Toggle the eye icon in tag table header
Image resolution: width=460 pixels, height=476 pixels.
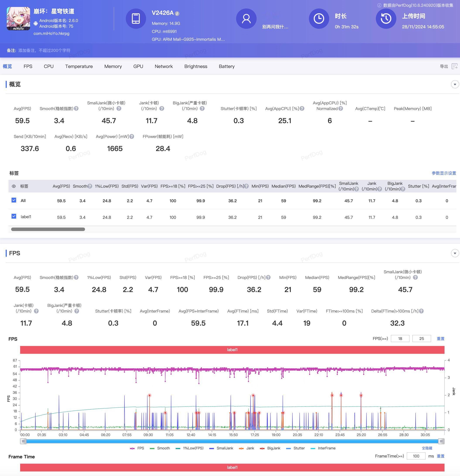14,186
